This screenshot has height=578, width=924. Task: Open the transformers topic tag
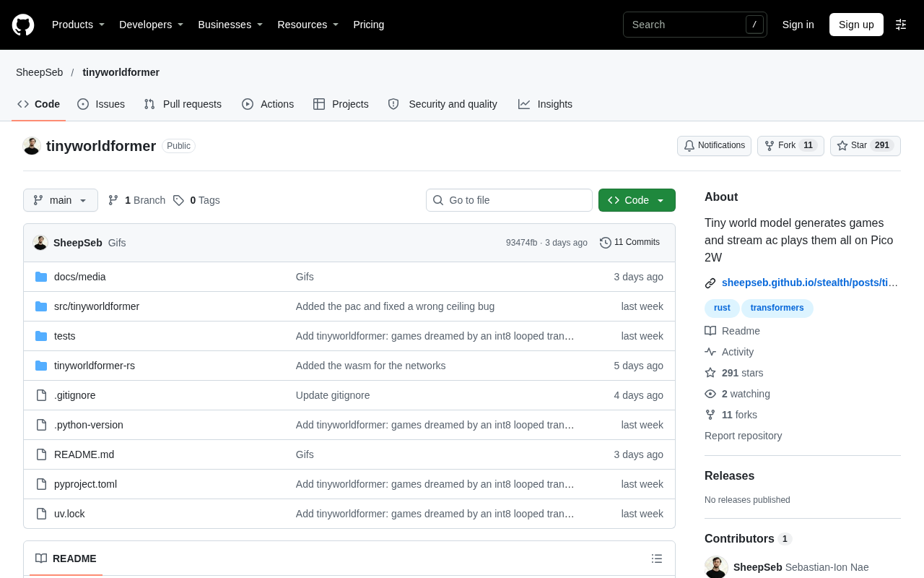coord(777,309)
